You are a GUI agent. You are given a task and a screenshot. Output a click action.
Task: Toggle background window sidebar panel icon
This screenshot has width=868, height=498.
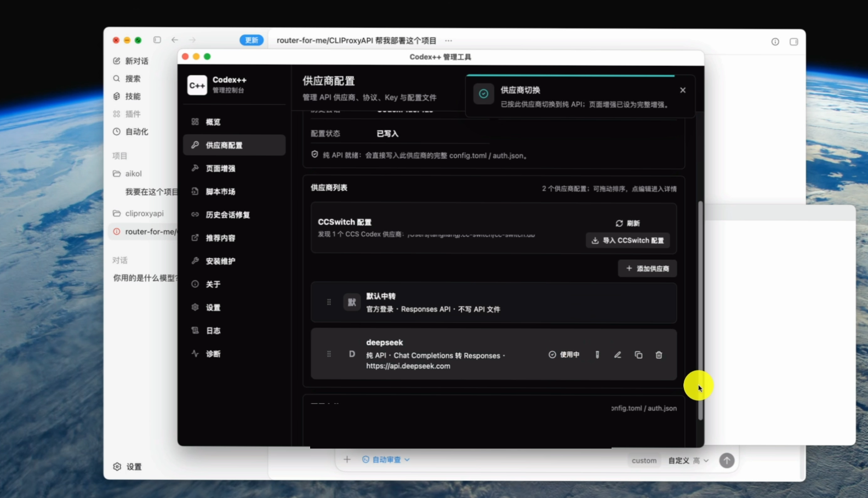coord(157,40)
